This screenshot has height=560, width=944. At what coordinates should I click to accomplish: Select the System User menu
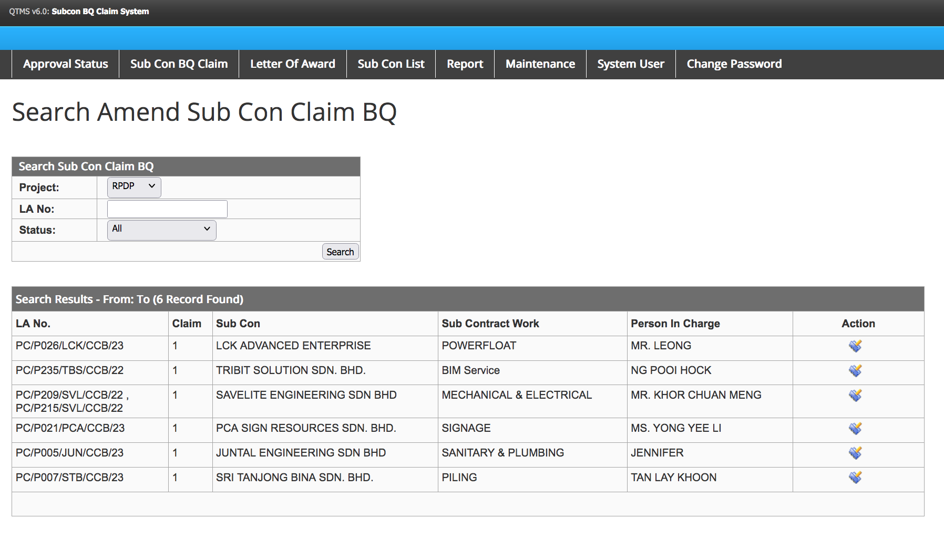click(x=630, y=64)
